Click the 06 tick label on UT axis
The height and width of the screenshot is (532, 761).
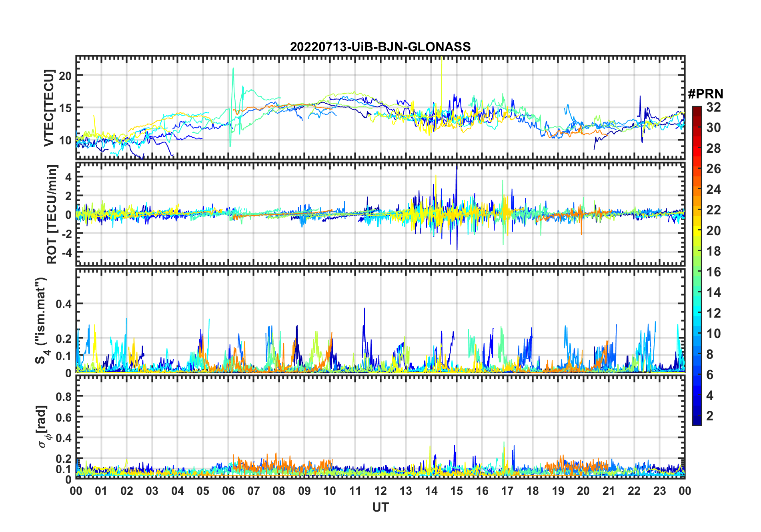(x=228, y=491)
